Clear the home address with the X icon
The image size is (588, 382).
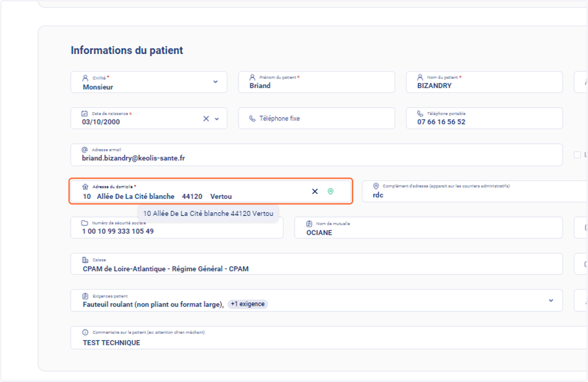coord(315,191)
